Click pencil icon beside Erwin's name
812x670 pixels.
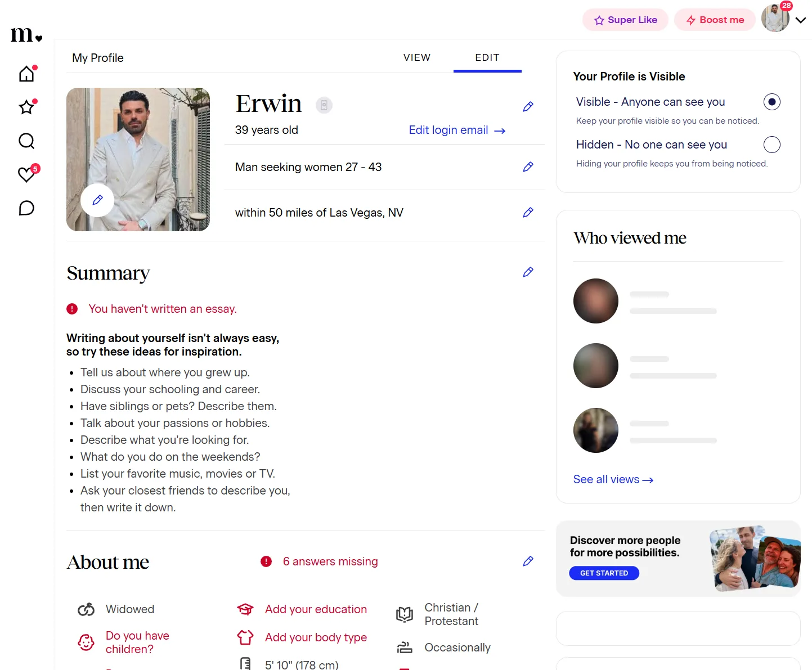pyautogui.click(x=528, y=107)
